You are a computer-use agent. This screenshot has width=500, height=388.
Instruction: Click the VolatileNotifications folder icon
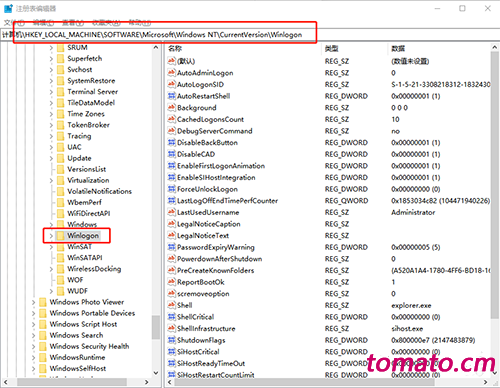pyautogui.click(x=60, y=191)
